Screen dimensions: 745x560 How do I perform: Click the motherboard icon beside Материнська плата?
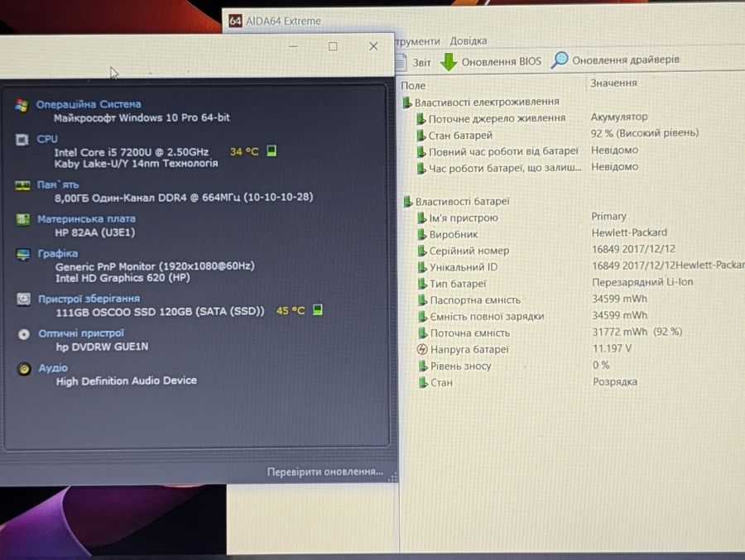coord(23,219)
